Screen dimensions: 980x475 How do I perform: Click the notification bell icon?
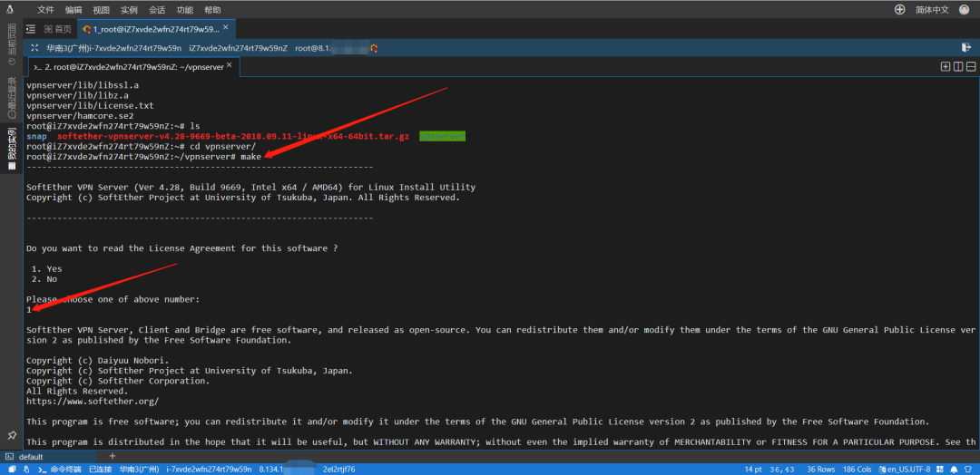pyautogui.click(x=955, y=469)
